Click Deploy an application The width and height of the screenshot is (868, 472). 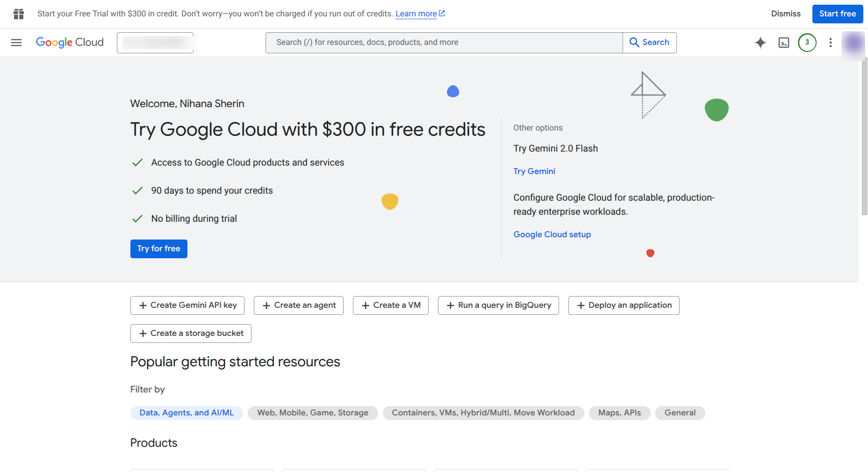pos(624,305)
